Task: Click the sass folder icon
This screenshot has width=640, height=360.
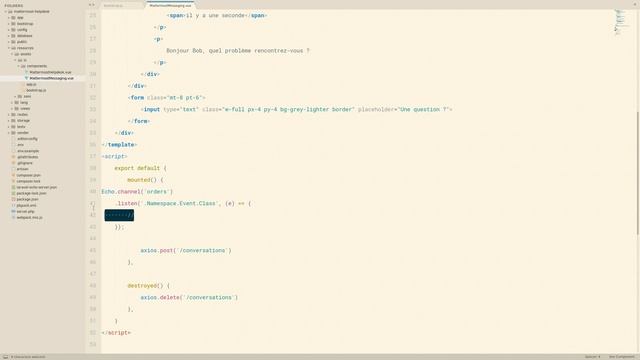Action: point(20,96)
